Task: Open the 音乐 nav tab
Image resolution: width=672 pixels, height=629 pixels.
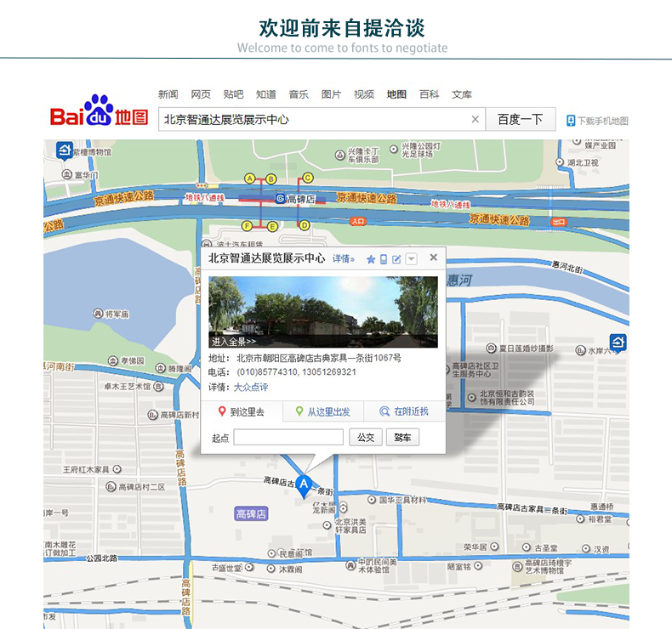Action: (x=299, y=94)
